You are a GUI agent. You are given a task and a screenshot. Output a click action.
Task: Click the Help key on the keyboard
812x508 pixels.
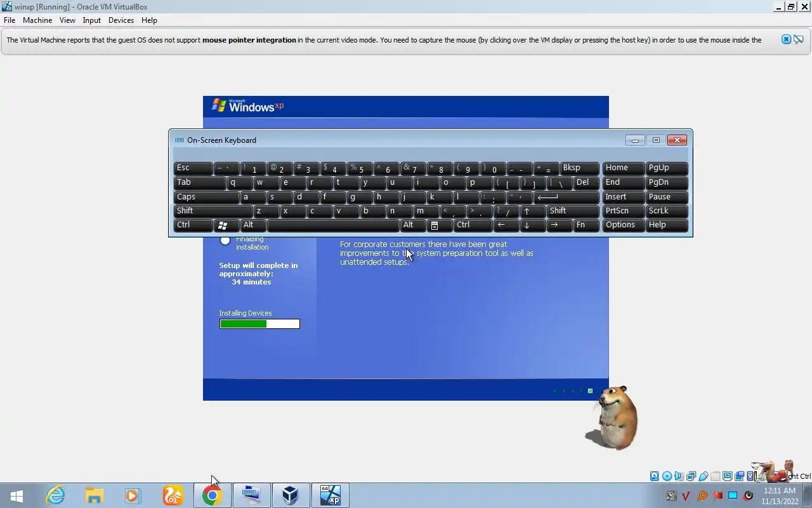click(x=667, y=225)
